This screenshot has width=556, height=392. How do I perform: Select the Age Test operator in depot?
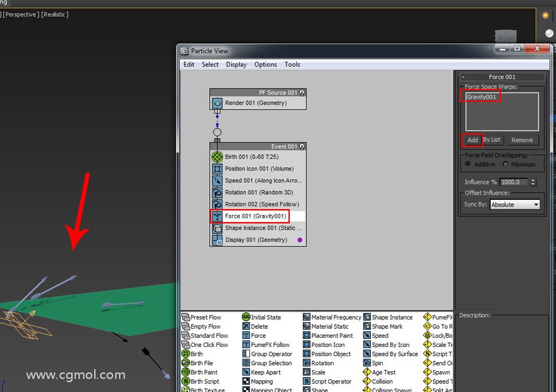(379, 372)
